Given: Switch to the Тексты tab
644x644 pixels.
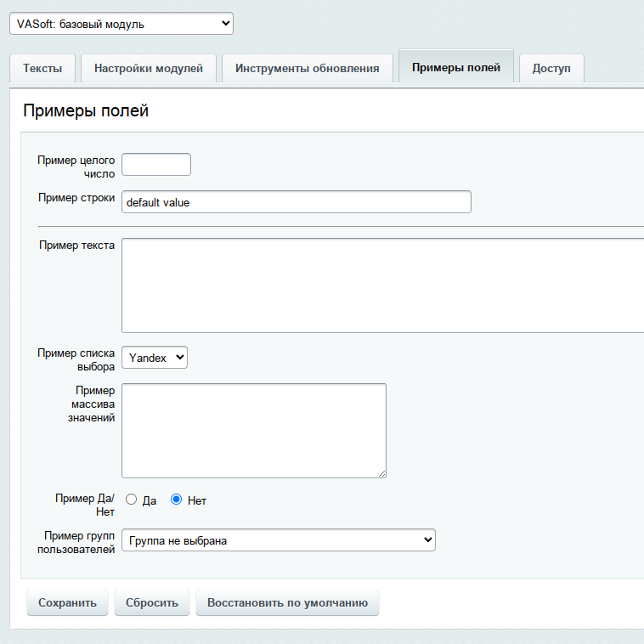Looking at the screenshot, I should pyautogui.click(x=42, y=69).
